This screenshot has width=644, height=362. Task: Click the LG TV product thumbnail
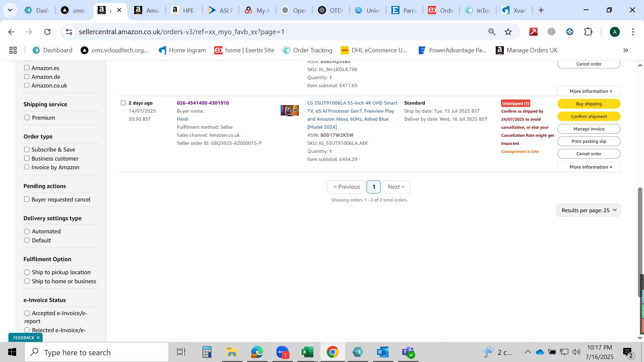click(x=290, y=110)
